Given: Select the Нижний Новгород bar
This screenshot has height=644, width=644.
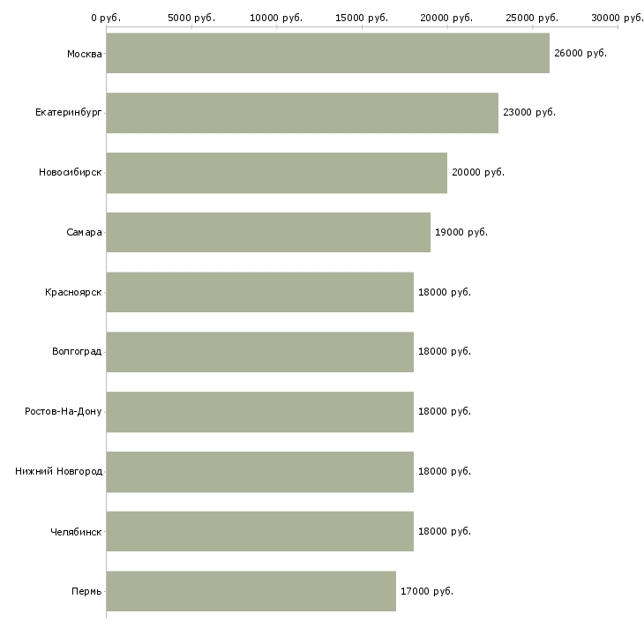Looking at the screenshot, I should click(260, 472).
